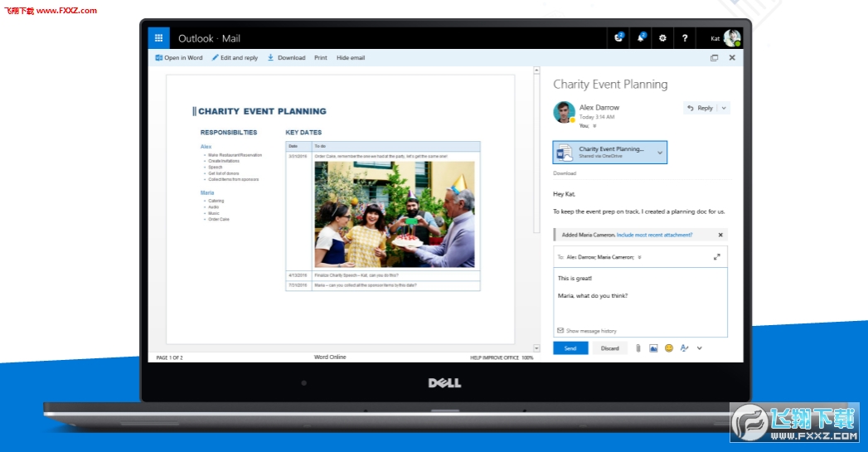868x452 pixels.
Task: Click the Responsibilities heading
Action: pos(229,133)
